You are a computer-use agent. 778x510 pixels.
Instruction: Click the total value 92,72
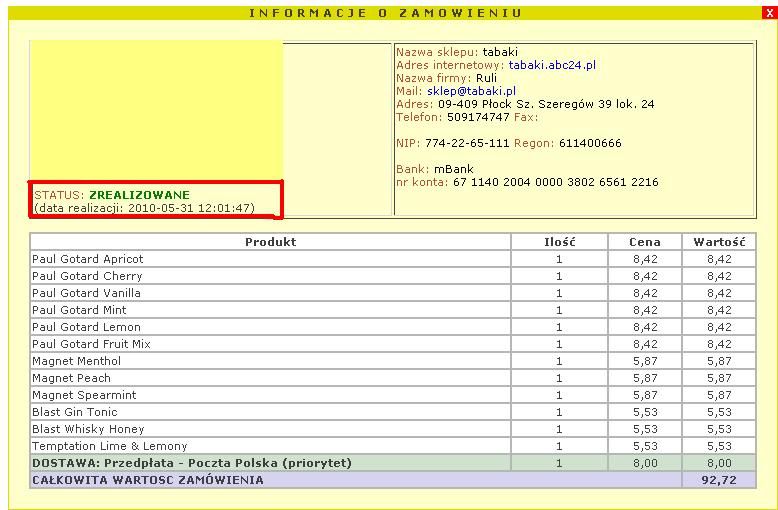[x=719, y=480]
